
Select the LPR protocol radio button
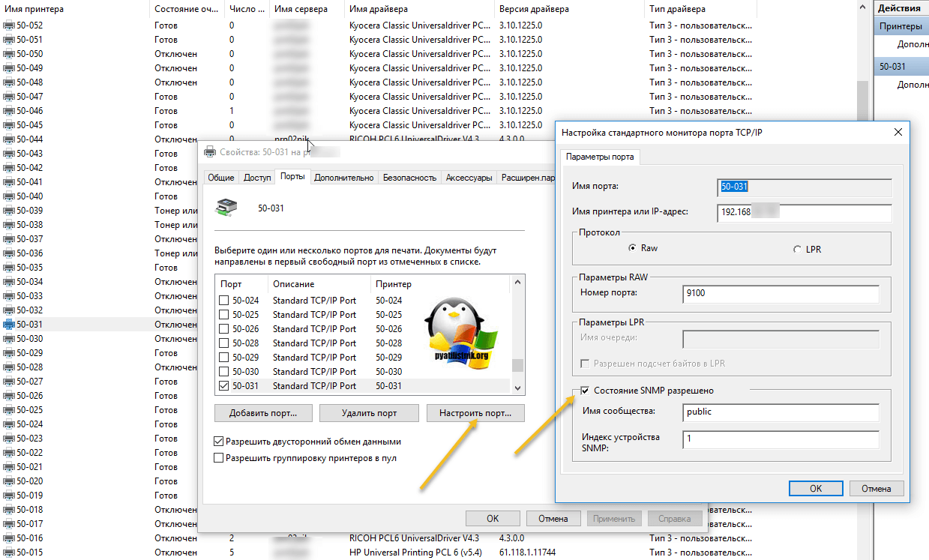tap(796, 249)
